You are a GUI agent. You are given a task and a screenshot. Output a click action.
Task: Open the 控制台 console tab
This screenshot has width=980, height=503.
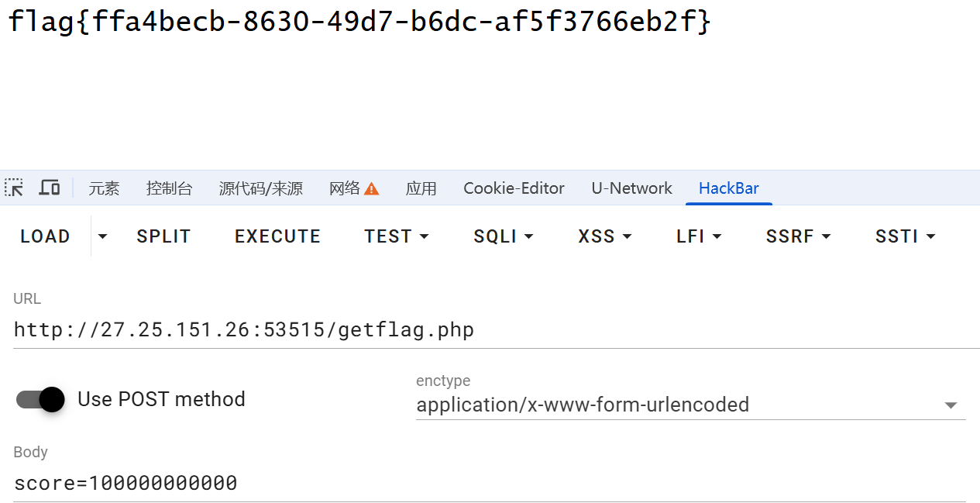(x=169, y=188)
